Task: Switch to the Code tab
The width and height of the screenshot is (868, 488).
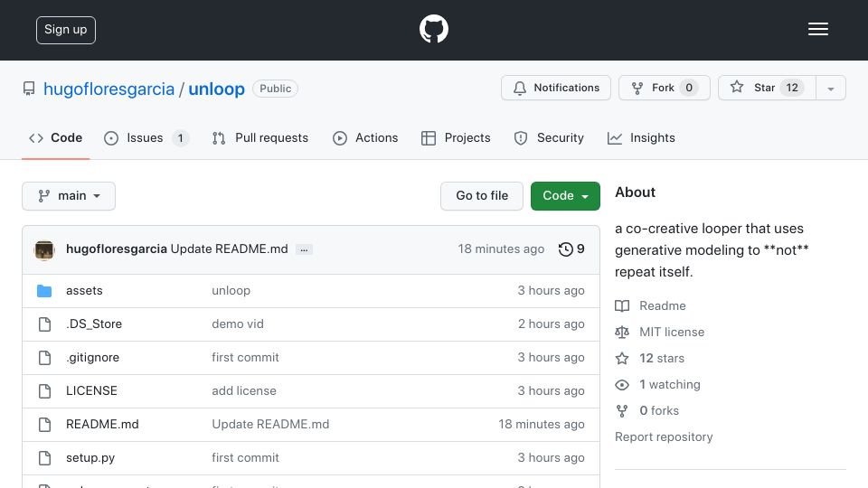Action: [x=55, y=137]
